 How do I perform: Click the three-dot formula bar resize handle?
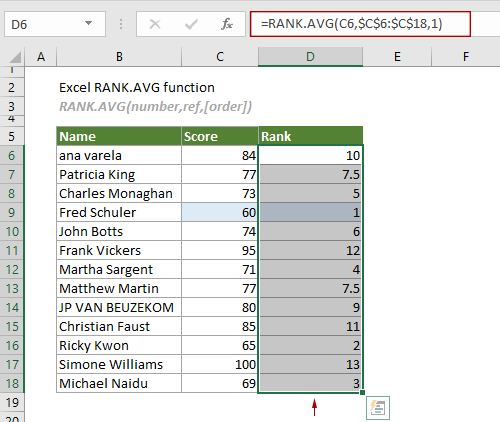coord(121,24)
